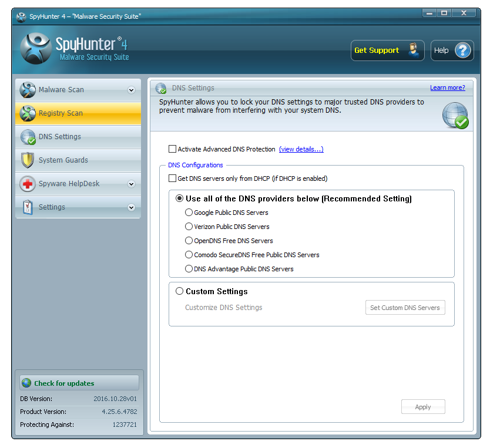The height and width of the screenshot is (448, 490).
Task: Open the Settings sidebar item
Action: [78, 207]
